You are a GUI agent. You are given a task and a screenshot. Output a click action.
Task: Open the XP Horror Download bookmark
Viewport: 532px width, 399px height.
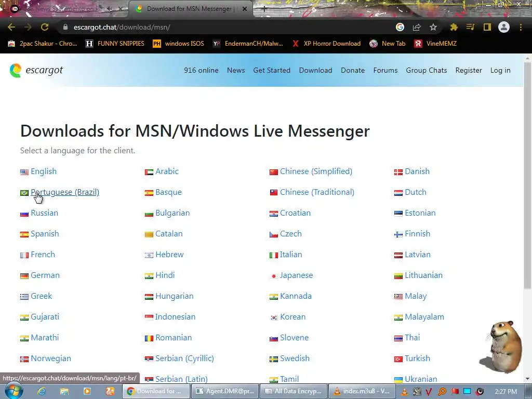326,44
